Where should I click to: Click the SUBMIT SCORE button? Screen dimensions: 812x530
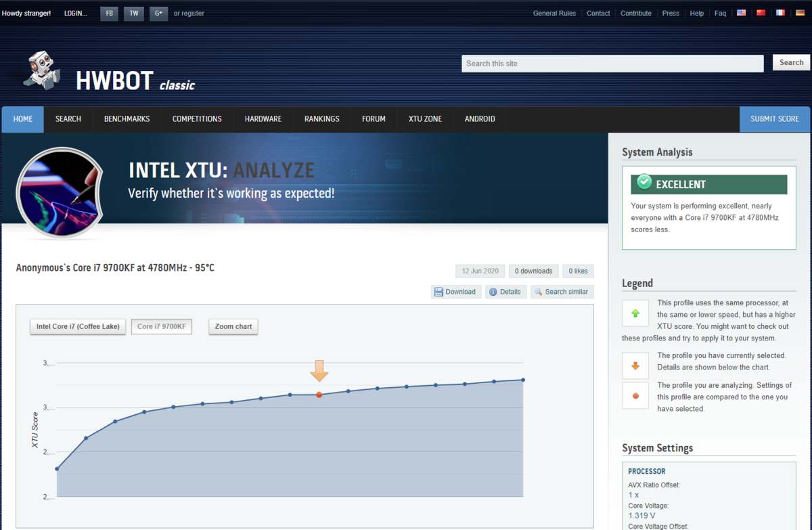(x=775, y=119)
